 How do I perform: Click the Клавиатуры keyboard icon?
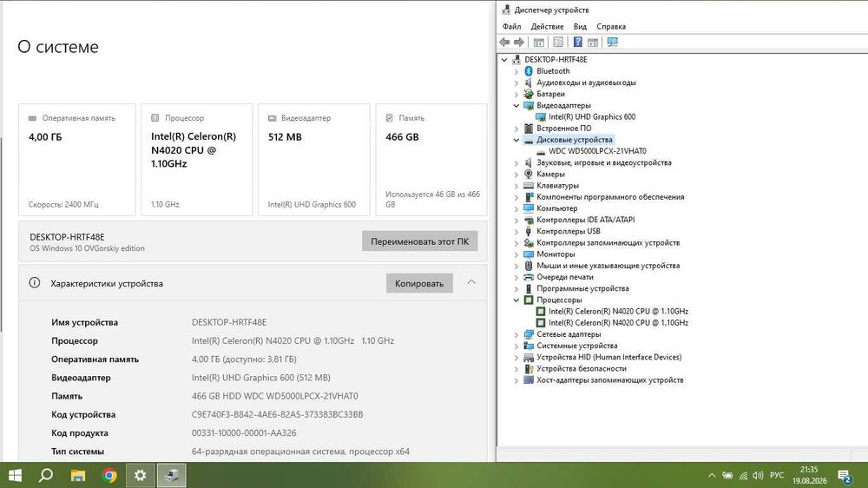click(x=528, y=186)
